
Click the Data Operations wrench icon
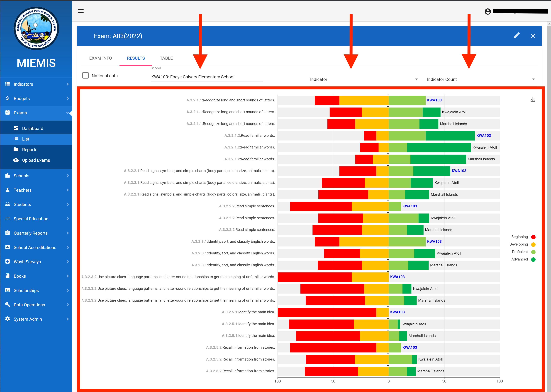pyautogui.click(x=7, y=305)
